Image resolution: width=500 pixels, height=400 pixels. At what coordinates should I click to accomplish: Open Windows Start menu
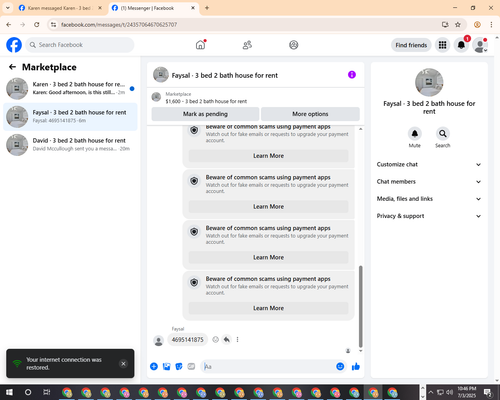(x=9, y=392)
